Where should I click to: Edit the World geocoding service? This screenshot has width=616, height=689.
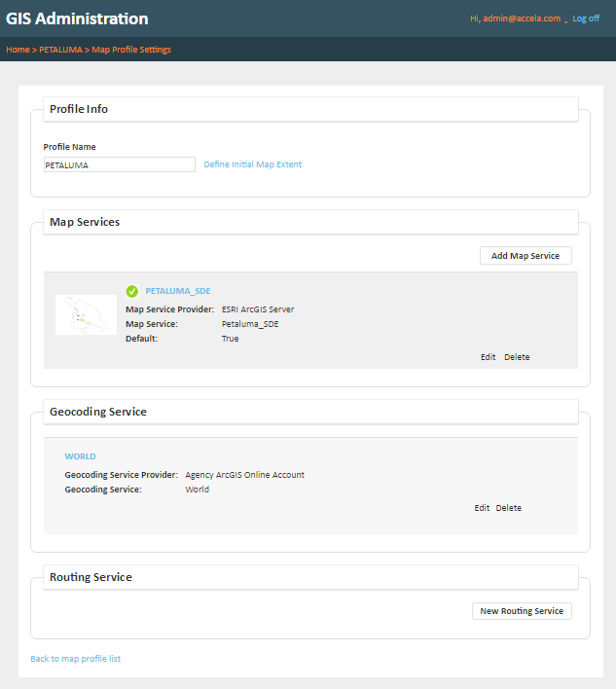[482, 508]
